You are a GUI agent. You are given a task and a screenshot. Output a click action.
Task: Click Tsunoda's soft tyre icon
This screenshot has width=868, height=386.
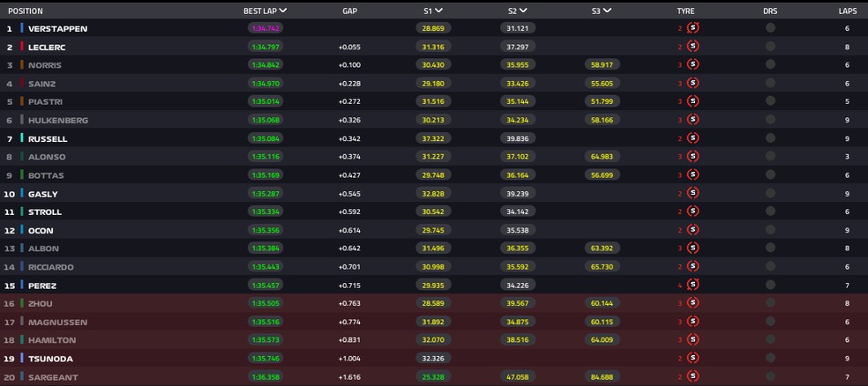click(x=692, y=358)
